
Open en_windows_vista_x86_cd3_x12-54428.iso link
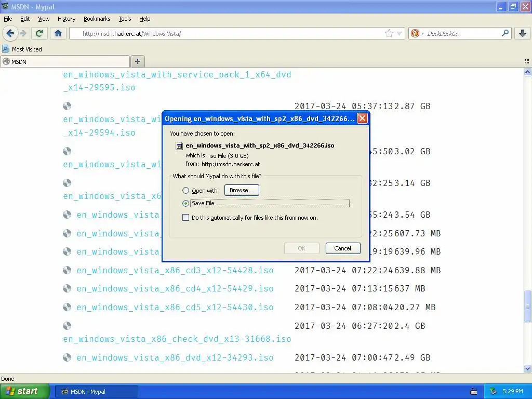tap(175, 270)
